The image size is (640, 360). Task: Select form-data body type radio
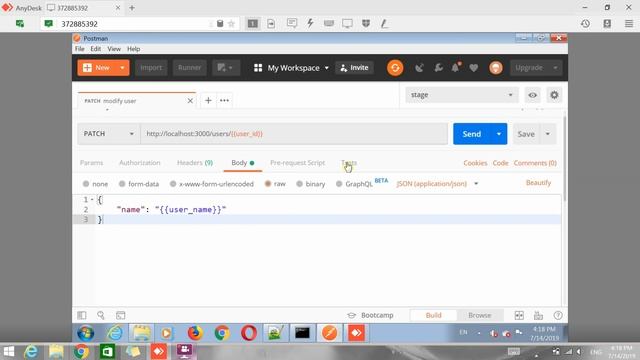[x=122, y=184]
